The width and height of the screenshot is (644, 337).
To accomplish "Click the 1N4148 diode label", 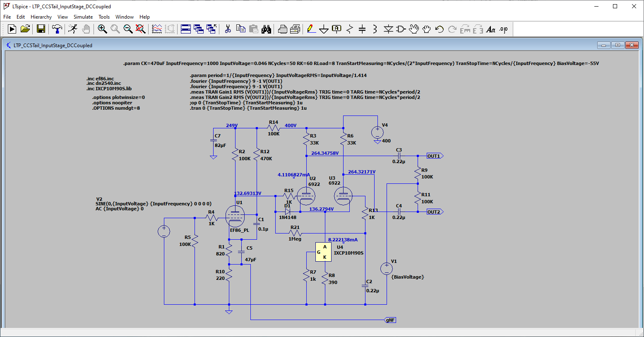I will coord(288,217).
